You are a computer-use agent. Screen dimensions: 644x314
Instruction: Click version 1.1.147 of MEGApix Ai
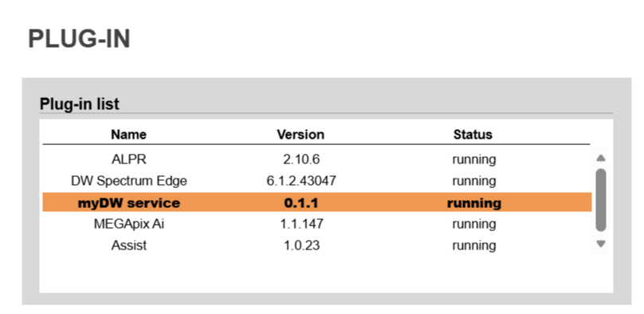[301, 224]
